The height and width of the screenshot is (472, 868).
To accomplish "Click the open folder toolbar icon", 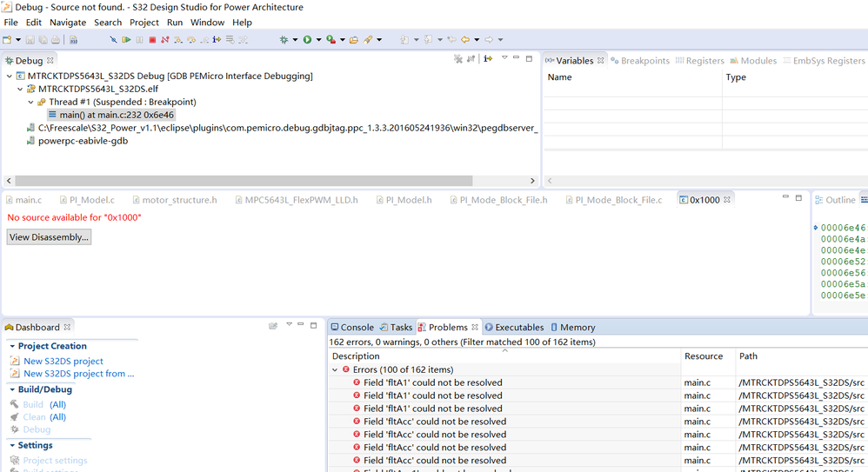I will pos(354,40).
